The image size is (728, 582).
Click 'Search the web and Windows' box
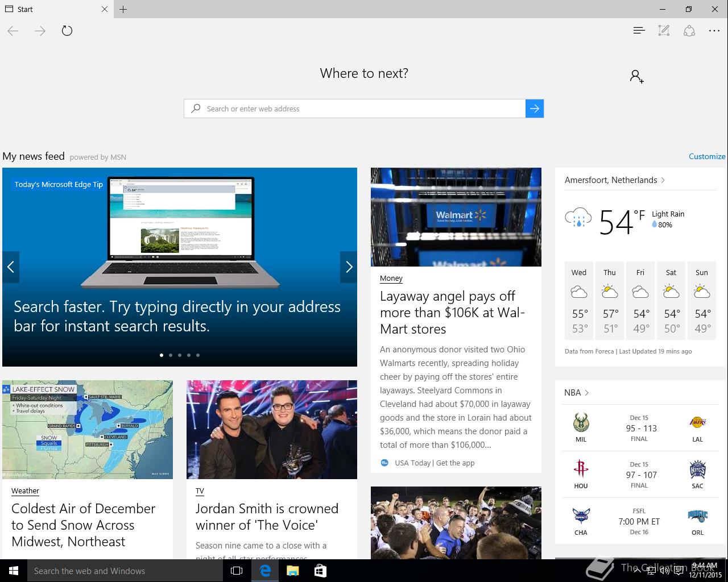coord(125,571)
